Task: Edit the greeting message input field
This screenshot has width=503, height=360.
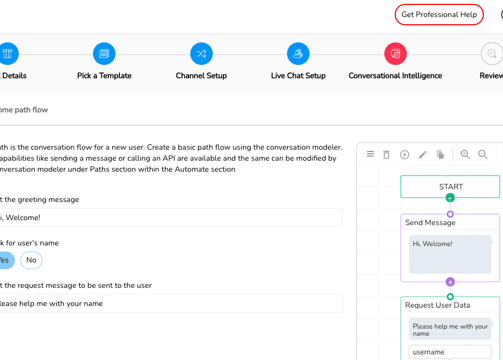Action: tap(171, 218)
